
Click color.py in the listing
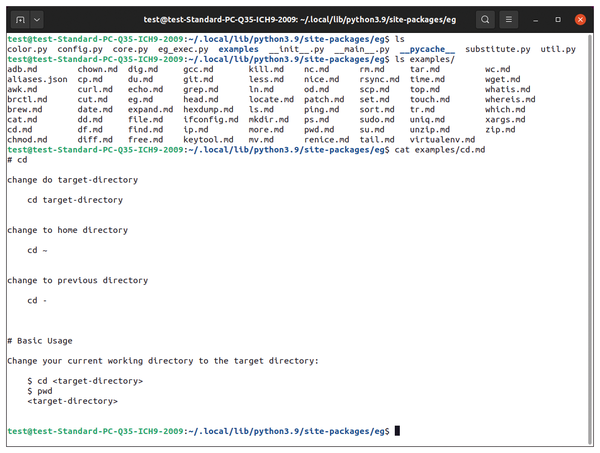pos(27,49)
